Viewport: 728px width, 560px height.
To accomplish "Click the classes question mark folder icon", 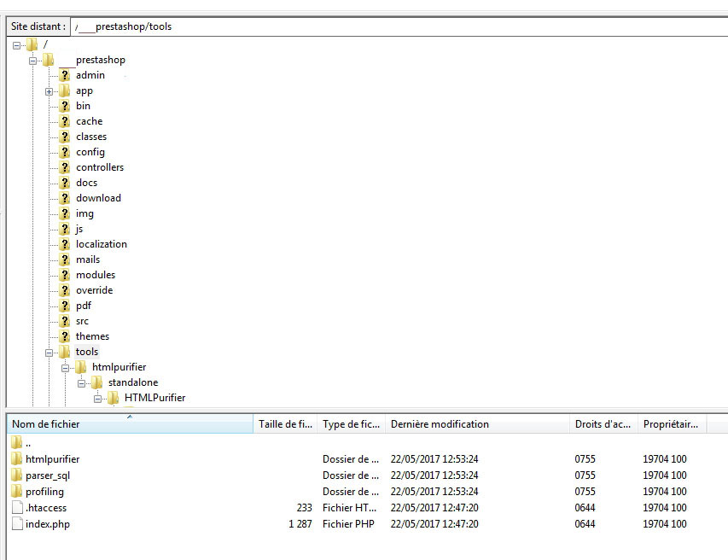I will click(x=65, y=137).
